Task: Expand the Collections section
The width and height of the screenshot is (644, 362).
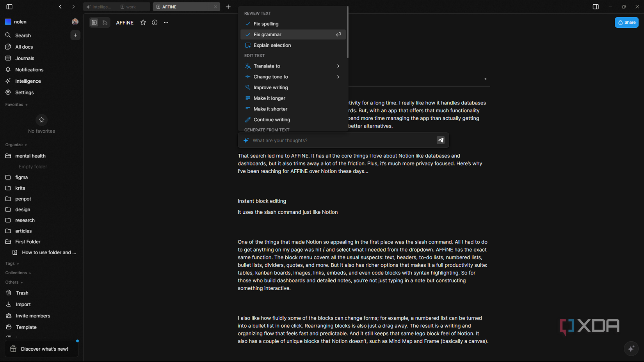Action: click(18, 273)
